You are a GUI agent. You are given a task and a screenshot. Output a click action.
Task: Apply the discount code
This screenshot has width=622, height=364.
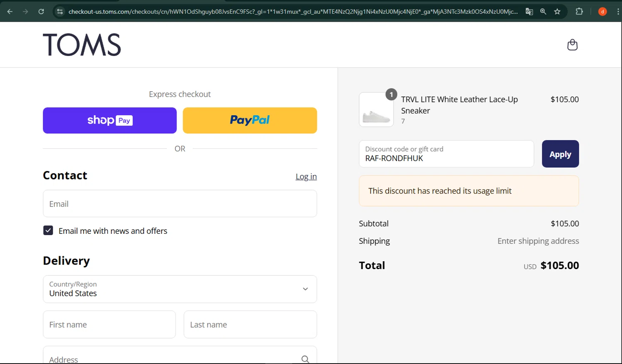coord(560,154)
